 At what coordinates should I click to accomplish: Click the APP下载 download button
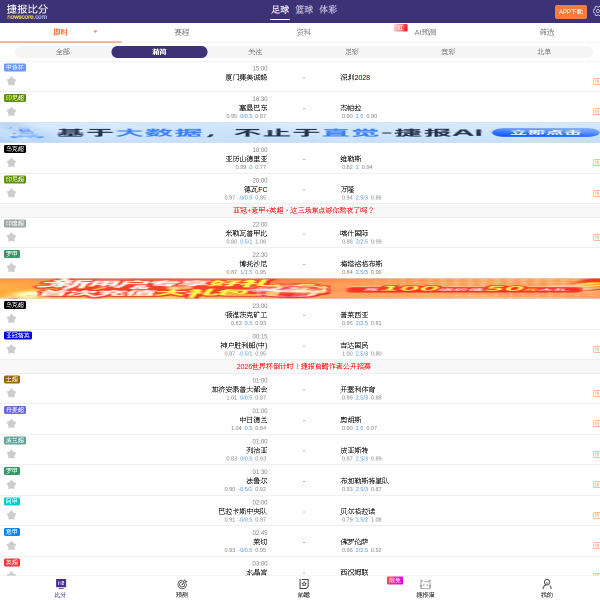570,12
